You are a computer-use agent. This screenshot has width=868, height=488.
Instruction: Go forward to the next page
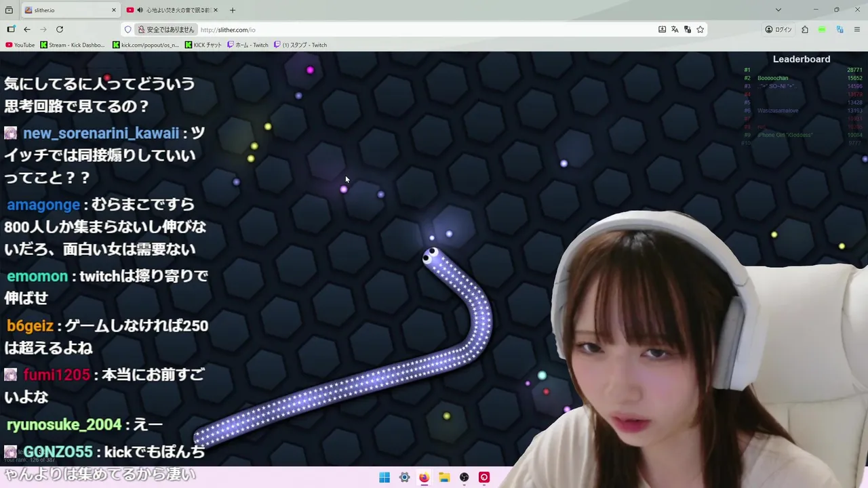pyautogui.click(x=43, y=29)
